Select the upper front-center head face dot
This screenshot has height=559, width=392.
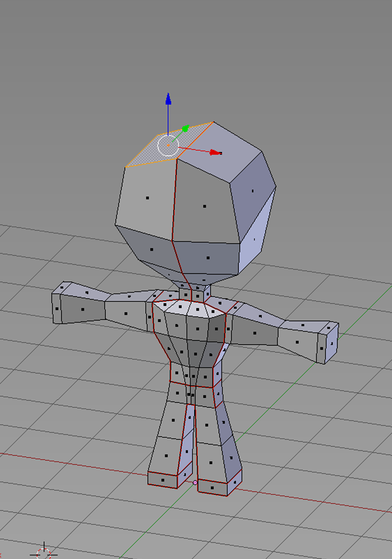[204, 206]
